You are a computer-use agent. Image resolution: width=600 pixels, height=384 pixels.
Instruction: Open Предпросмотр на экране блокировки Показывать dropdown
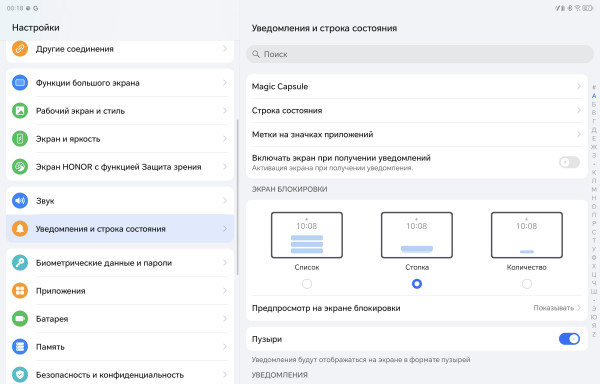tap(557, 308)
